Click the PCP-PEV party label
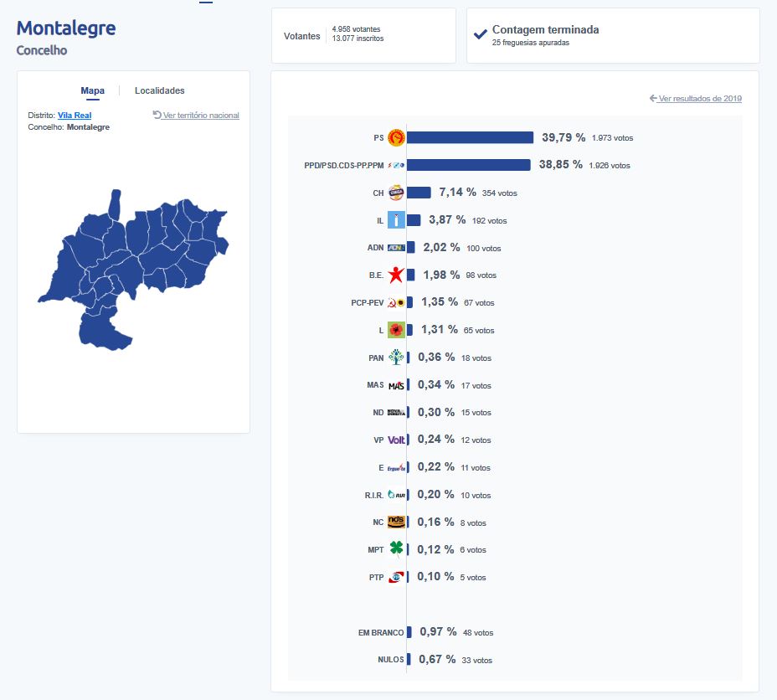The image size is (777, 700). [368, 302]
